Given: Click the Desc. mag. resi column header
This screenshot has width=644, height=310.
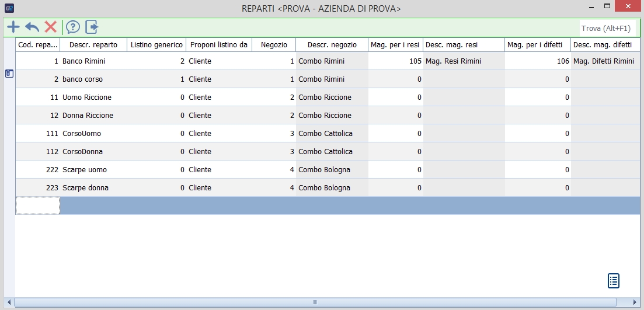Looking at the screenshot, I should coord(464,45).
